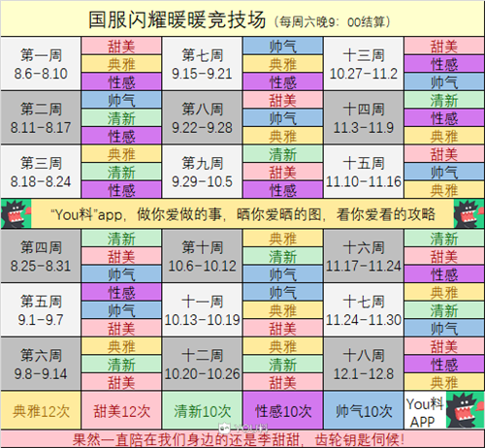Select the 第六周 9.8-9.14 cell

(x=41, y=364)
